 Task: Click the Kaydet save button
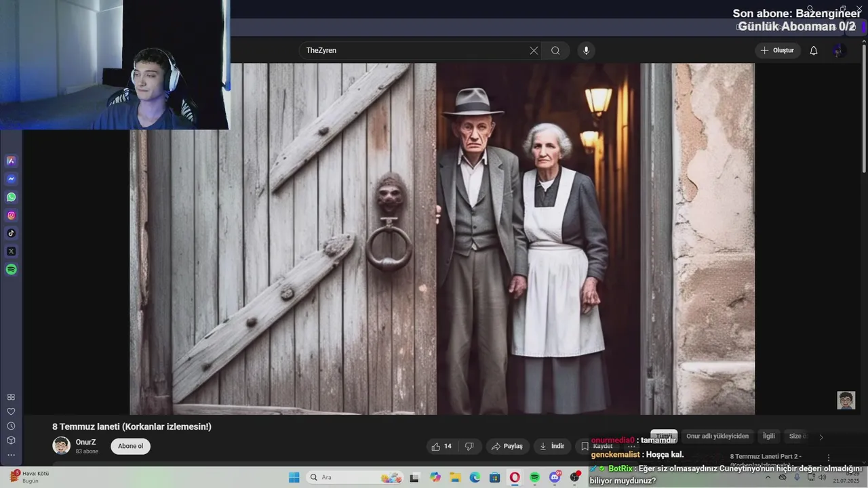click(x=597, y=446)
